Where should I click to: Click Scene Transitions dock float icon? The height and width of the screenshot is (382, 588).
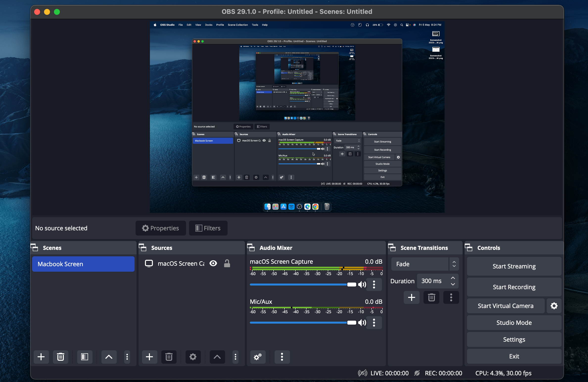pos(392,248)
